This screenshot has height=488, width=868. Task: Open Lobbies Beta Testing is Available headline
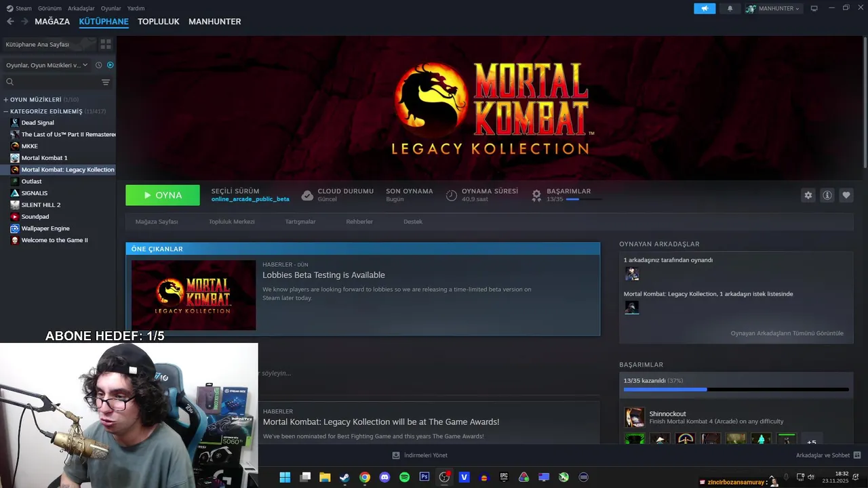click(x=323, y=275)
